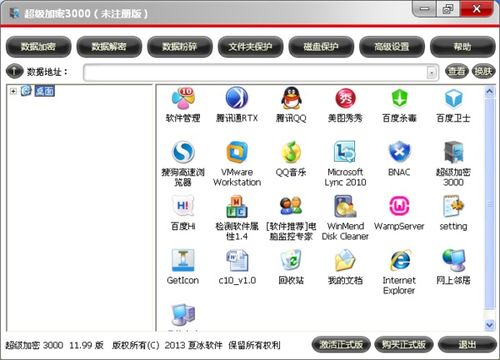Open the 数据粉碎 tab

pos(180,47)
